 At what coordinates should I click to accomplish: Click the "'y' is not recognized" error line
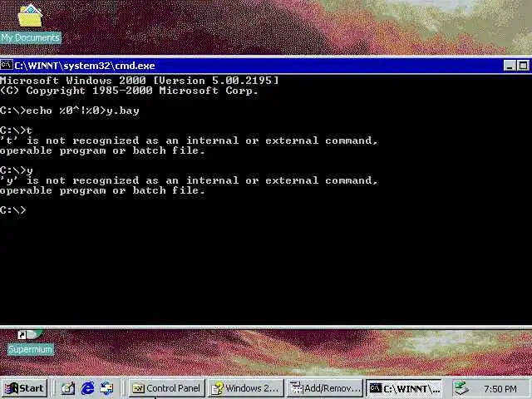[x=189, y=180]
